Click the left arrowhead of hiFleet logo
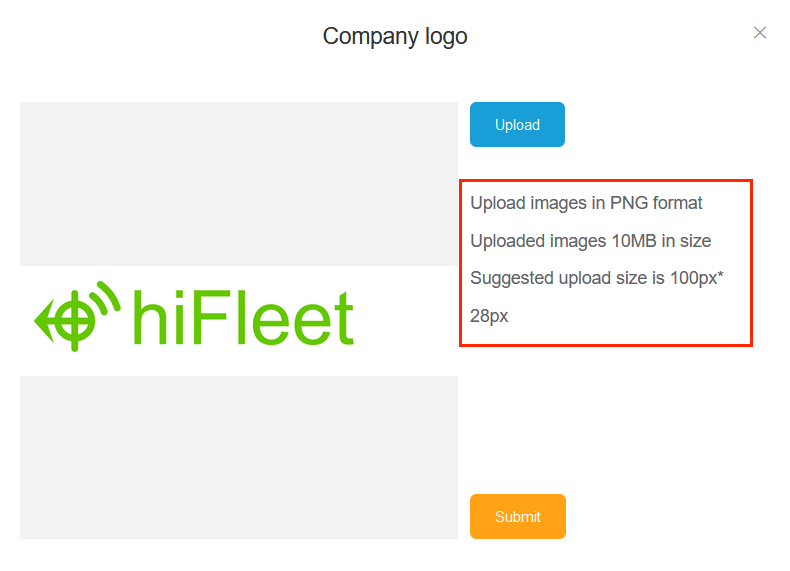The width and height of the screenshot is (790, 571). click(x=43, y=321)
